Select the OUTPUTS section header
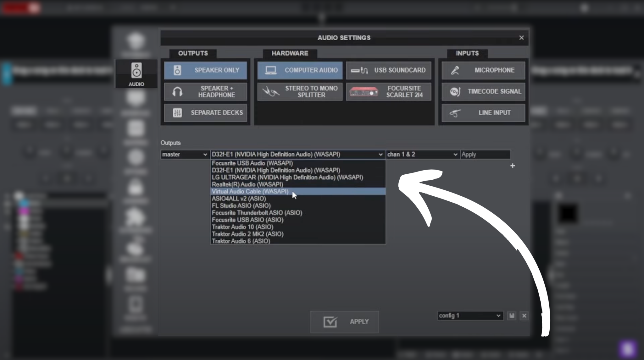644x360 pixels. pos(192,53)
